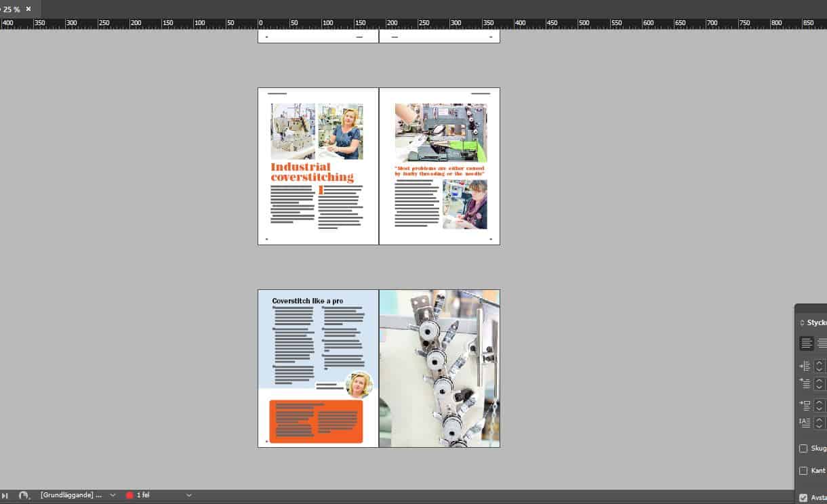The height and width of the screenshot is (504, 827).
Task: Click the '1 fel' error text
Action: (x=143, y=495)
